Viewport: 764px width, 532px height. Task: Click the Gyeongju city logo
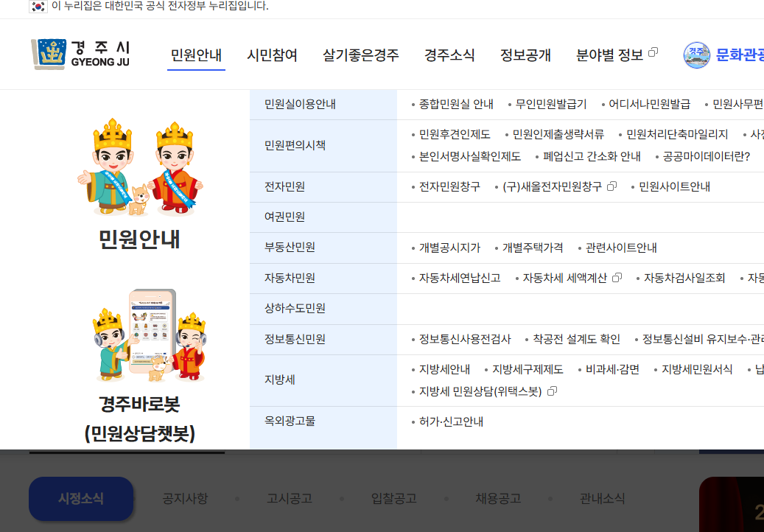point(81,53)
